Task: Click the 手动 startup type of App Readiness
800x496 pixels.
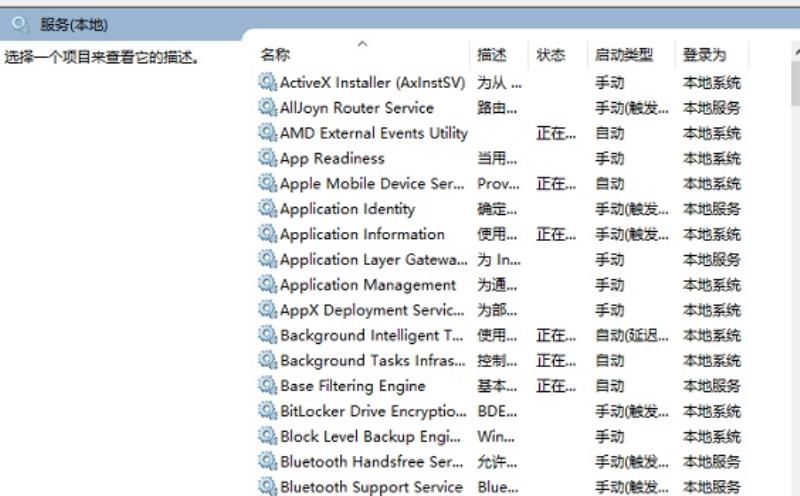Action: tap(610, 158)
